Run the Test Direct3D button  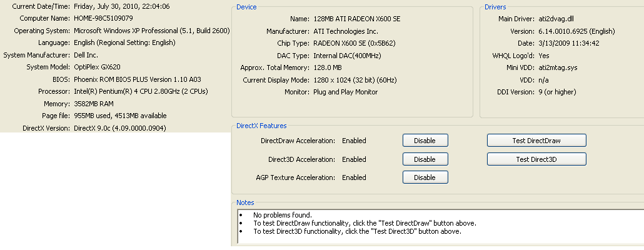[x=536, y=159]
